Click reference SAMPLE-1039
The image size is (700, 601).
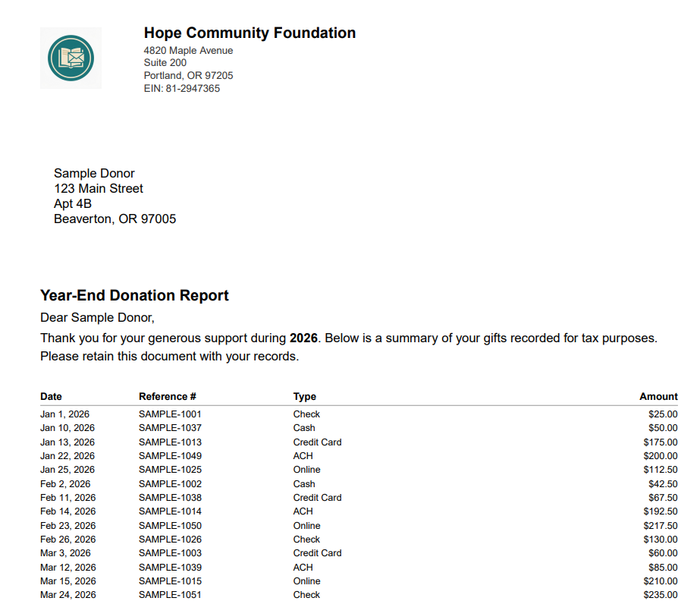pos(170,568)
